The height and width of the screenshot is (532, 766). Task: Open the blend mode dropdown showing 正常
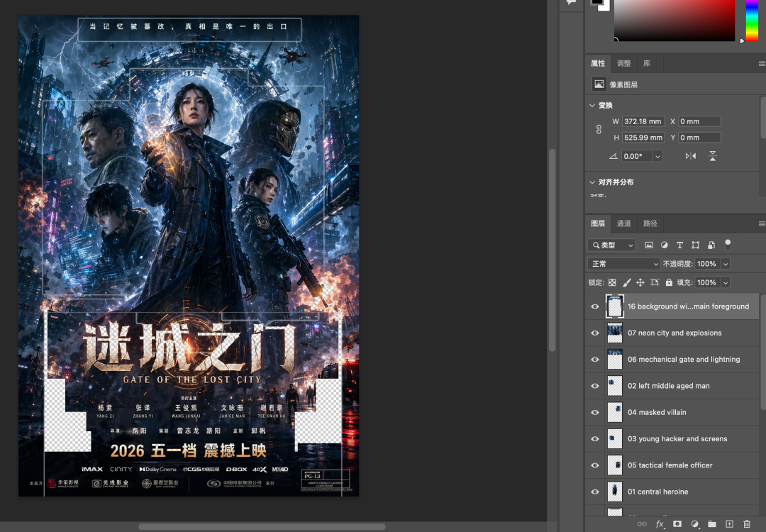pos(623,263)
